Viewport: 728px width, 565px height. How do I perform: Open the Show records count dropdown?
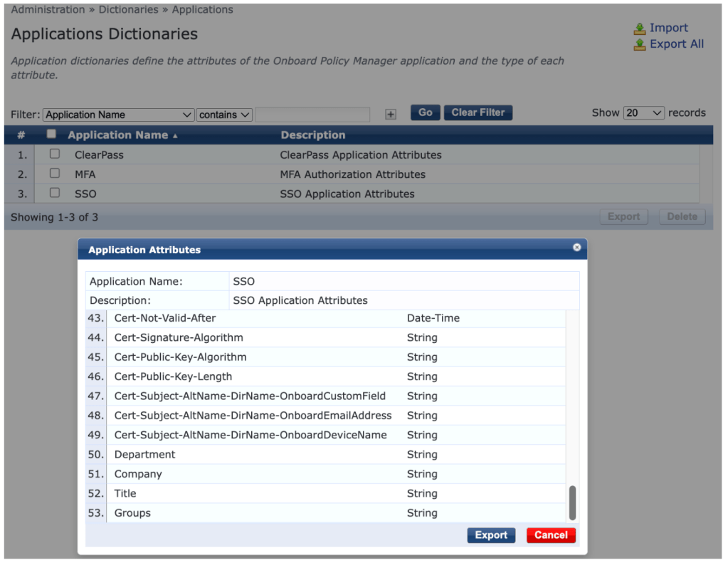tap(643, 113)
